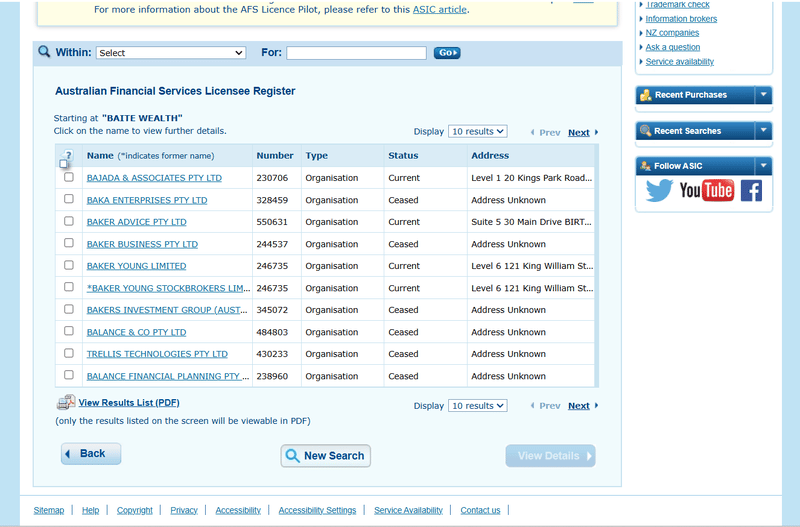Open the ASIC article link

(x=439, y=9)
